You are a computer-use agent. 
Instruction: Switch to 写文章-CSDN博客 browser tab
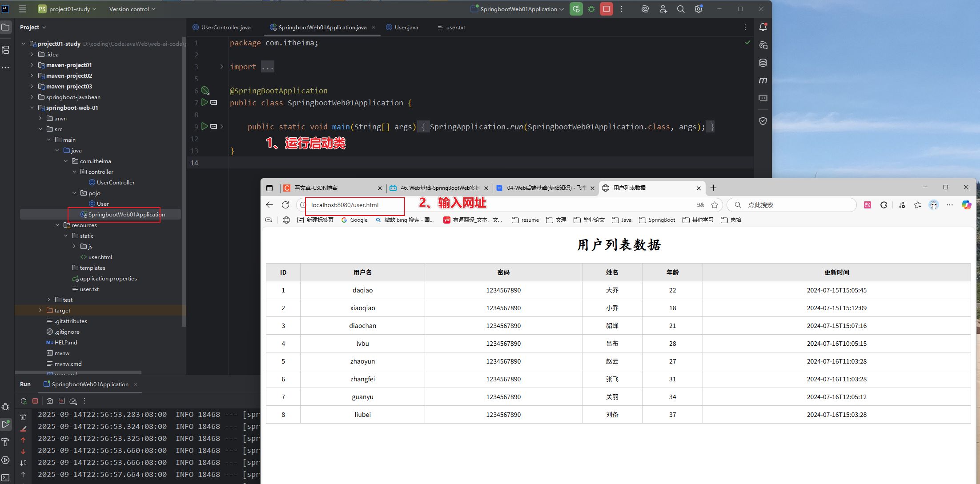click(x=332, y=188)
